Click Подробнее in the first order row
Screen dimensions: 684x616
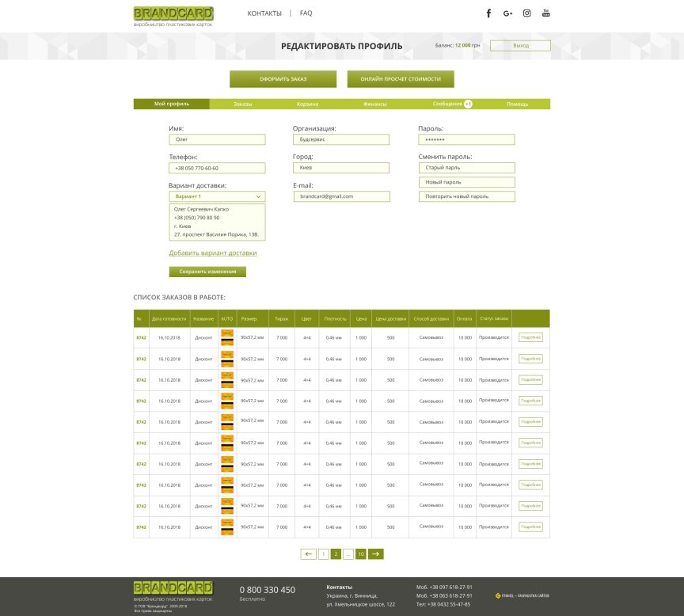click(x=530, y=337)
